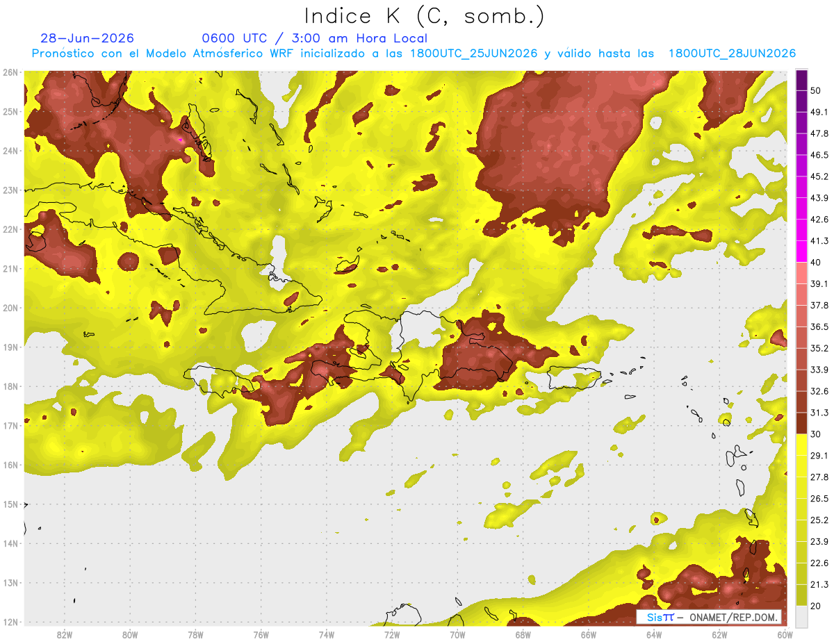This screenshot has width=834, height=644.
Task: Click the longitude label "64W"
Action: click(x=654, y=635)
